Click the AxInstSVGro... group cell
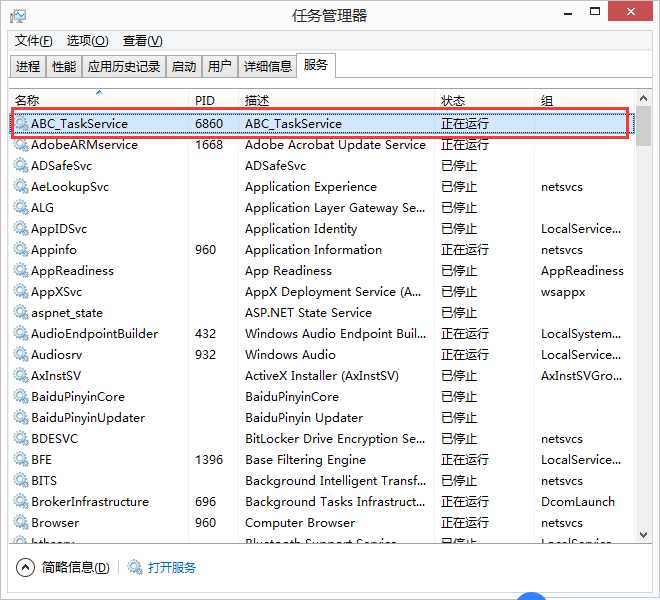Screen dimensions: 660x600 pos(581,376)
